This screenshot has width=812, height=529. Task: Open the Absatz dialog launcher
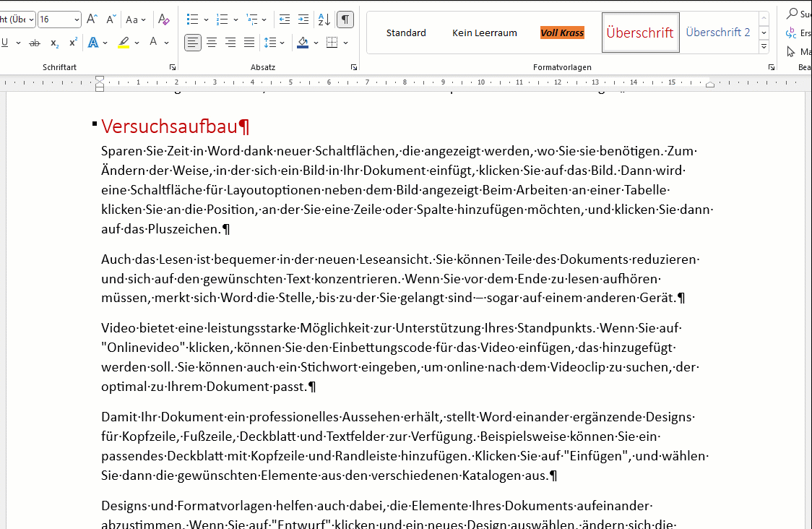[x=354, y=67]
